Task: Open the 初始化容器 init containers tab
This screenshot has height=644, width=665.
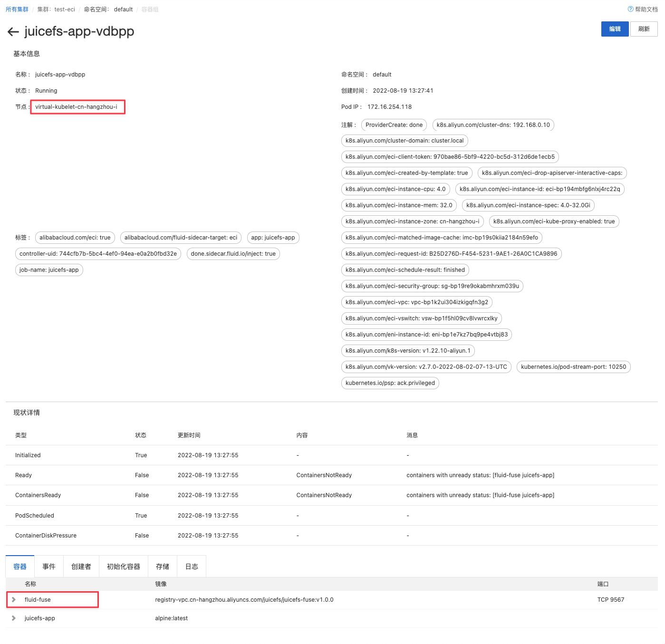Action: click(x=124, y=567)
